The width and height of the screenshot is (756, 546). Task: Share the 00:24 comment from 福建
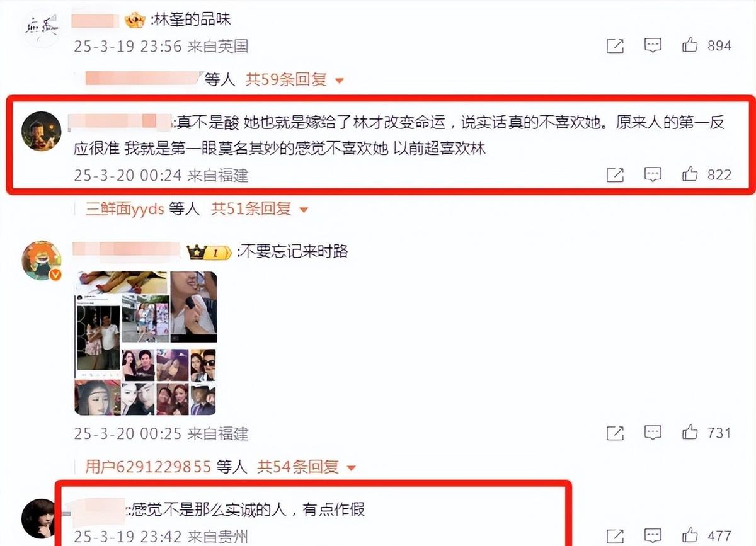(x=615, y=174)
